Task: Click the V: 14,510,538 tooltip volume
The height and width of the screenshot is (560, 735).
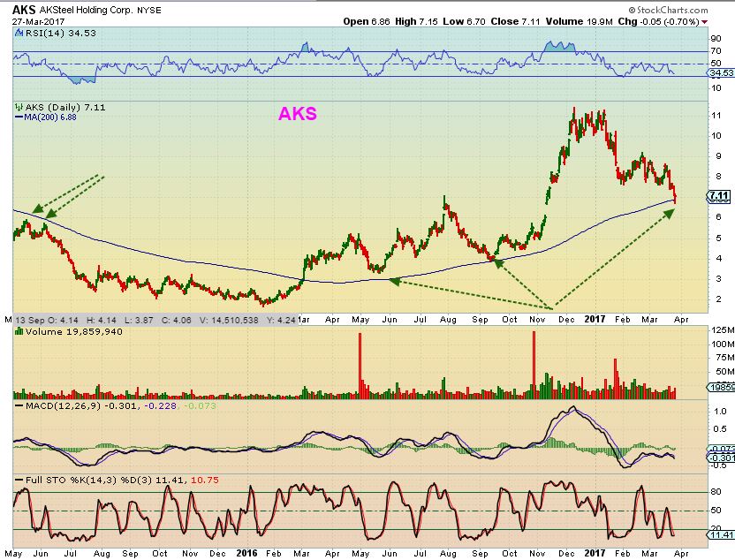Action: (x=228, y=320)
